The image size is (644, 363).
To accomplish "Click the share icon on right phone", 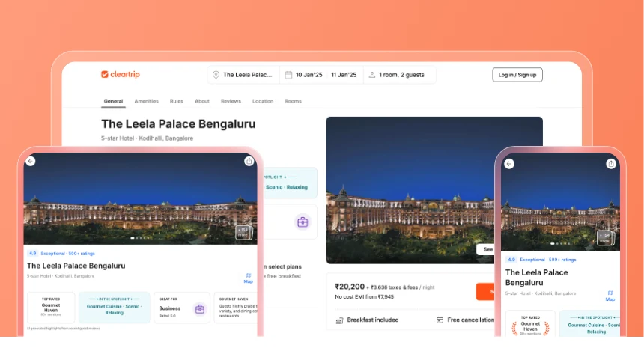I will [611, 164].
